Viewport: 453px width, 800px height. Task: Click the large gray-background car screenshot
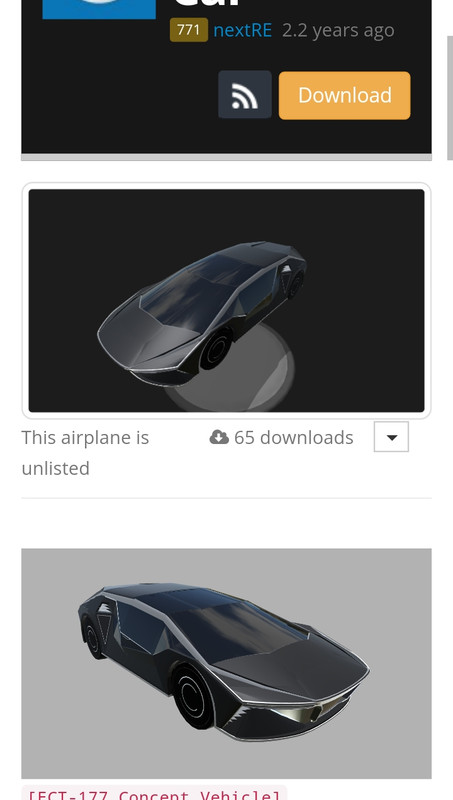(226, 663)
